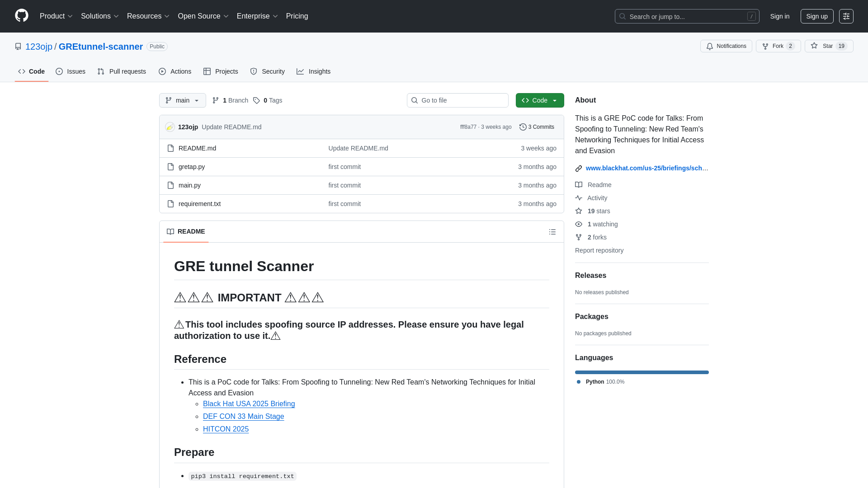Open the Readme link in About
This screenshot has height=488, width=868.
[593, 185]
